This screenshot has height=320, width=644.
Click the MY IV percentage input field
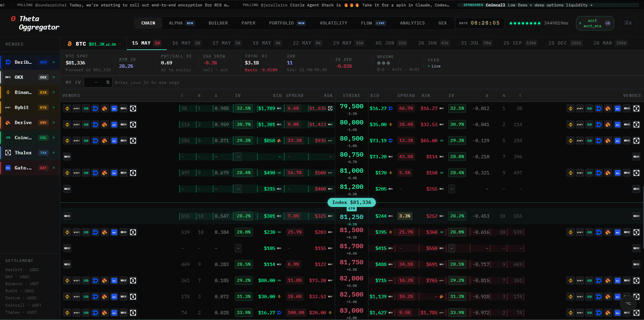98,82
